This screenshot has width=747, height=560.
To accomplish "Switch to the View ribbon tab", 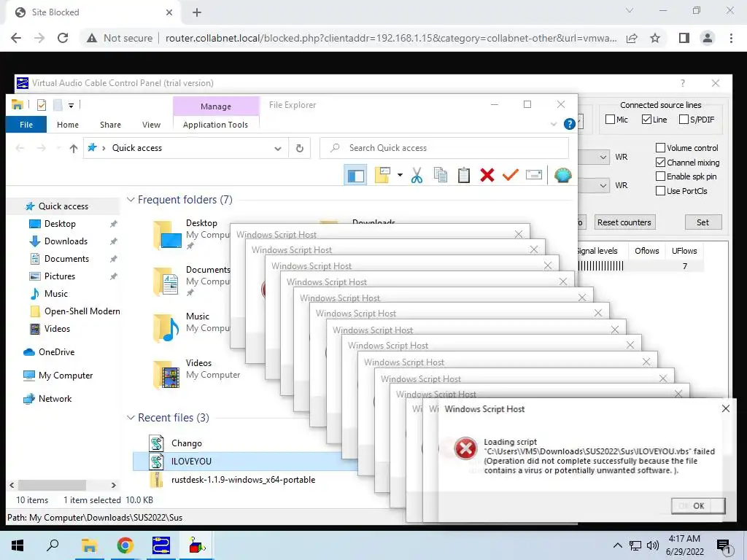I will pos(151,124).
